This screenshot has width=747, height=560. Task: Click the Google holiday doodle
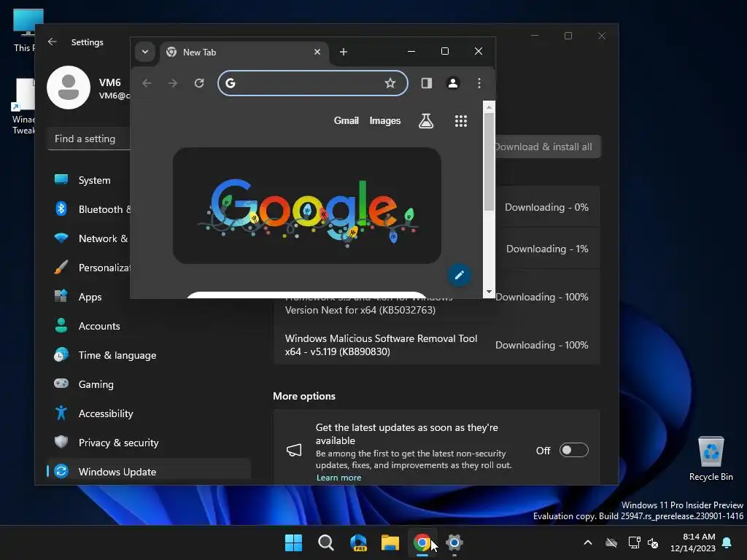307,206
